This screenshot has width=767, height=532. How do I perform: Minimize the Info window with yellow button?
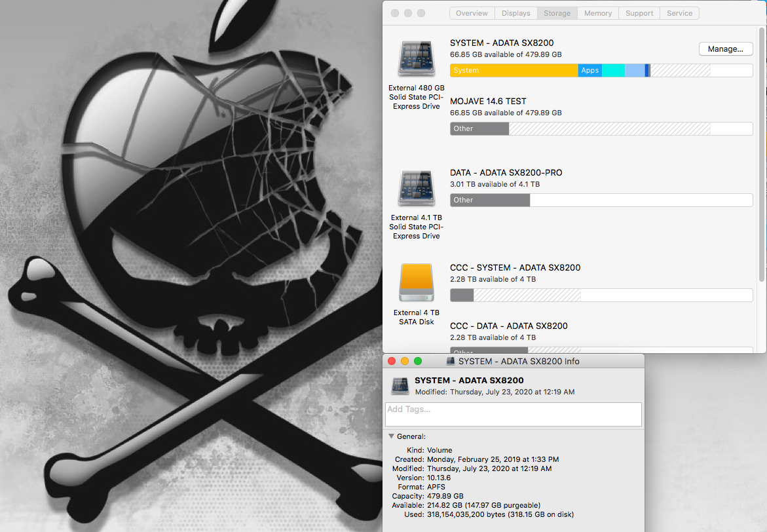405,361
